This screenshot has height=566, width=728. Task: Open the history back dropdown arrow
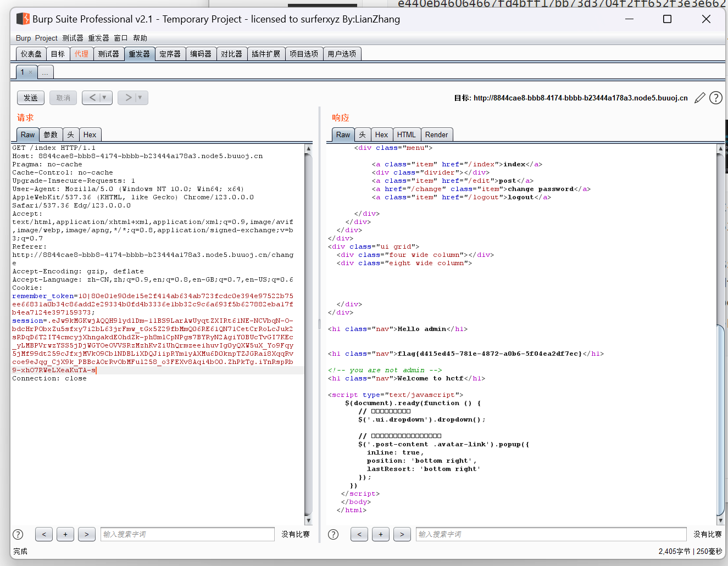[x=104, y=98]
